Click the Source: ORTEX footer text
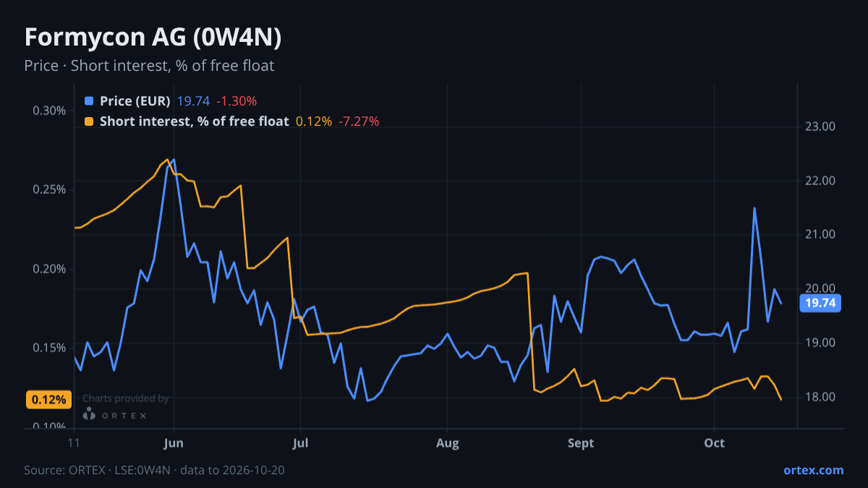 pos(154,470)
